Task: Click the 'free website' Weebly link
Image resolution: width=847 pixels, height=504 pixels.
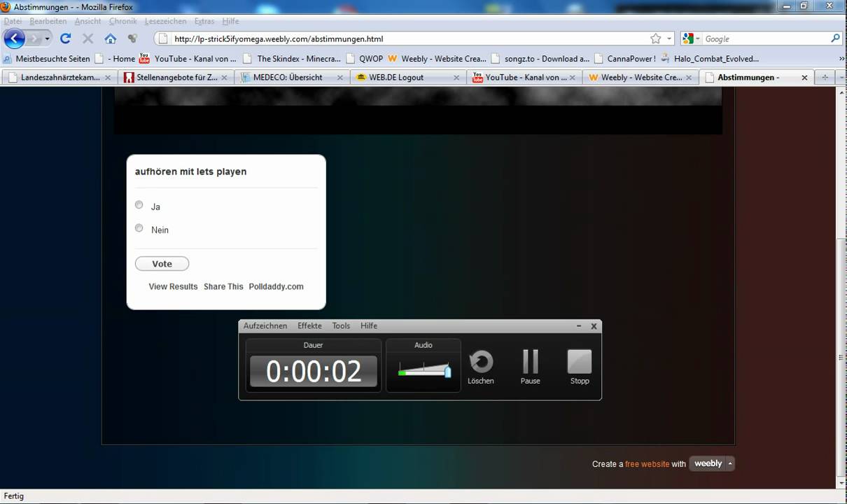Action: (x=647, y=464)
